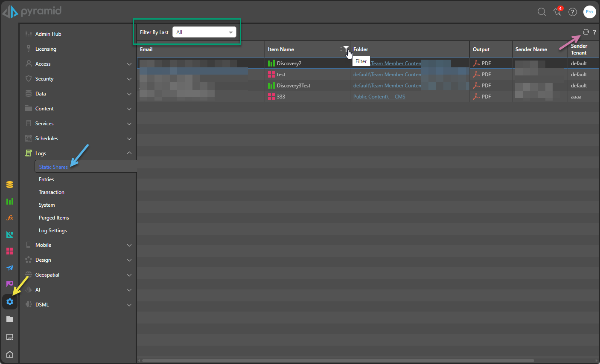Expand the Security menu section
The width and height of the screenshot is (600, 364).
coord(79,79)
